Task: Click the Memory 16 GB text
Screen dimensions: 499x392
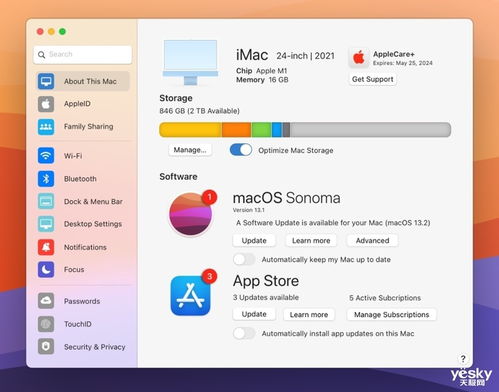Action: pyautogui.click(x=262, y=80)
